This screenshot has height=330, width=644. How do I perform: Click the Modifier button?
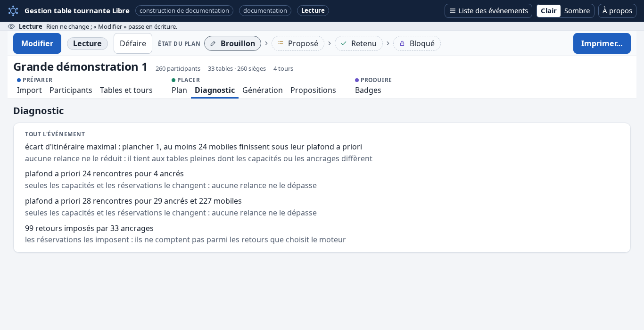pyautogui.click(x=37, y=43)
